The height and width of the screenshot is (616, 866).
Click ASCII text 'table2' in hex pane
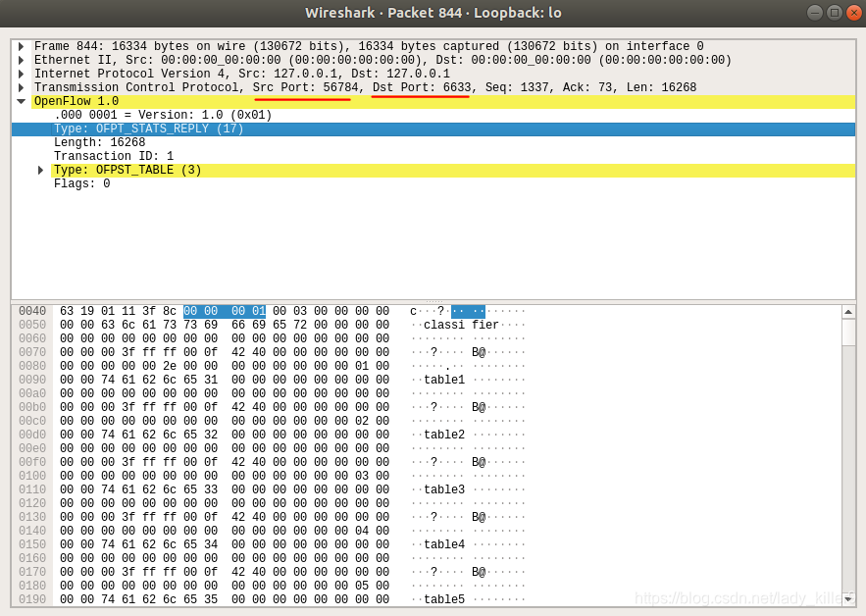click(x=444, y=435)
